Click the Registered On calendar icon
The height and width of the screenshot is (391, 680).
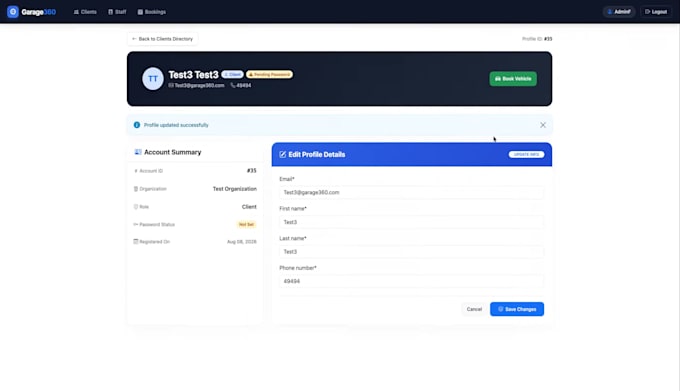click(136, 241)
